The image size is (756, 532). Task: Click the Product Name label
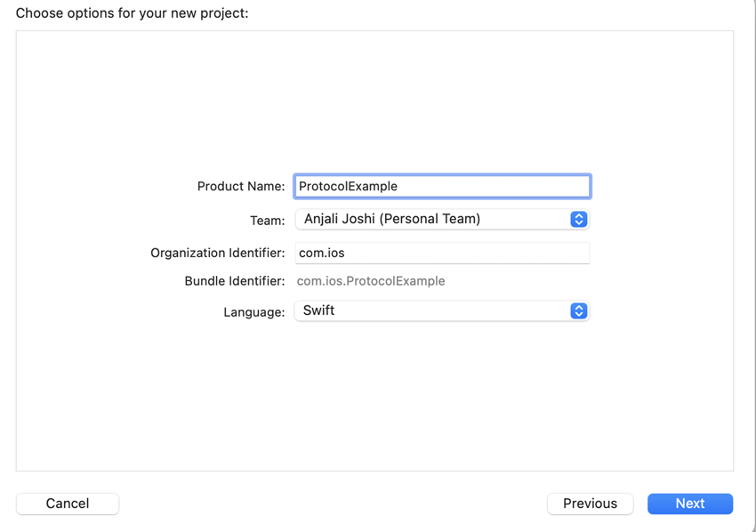tap(241, 186)
